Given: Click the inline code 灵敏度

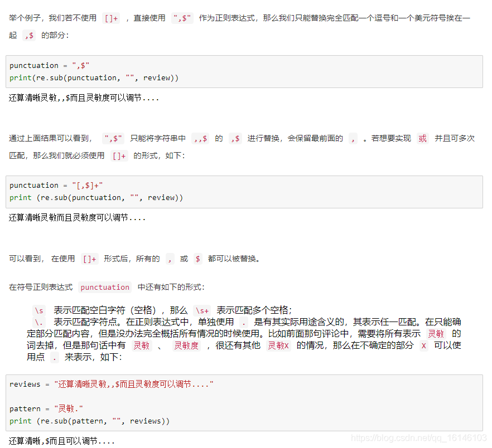Looking at the screenshot, I should [x=186, y=346].
